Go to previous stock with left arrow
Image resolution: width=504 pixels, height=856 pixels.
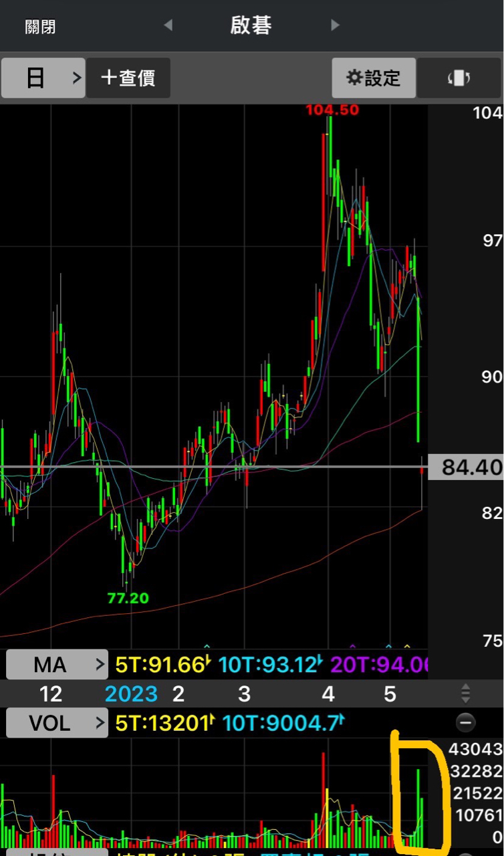[168, 25]
